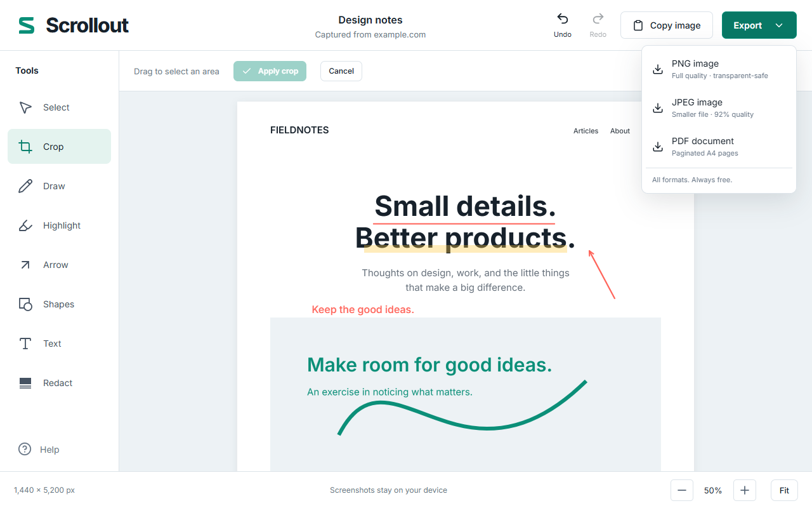The height and width of the screenshot is (508, 812).
Task: Open Help via the question mark icon
Action: [25, 449]
